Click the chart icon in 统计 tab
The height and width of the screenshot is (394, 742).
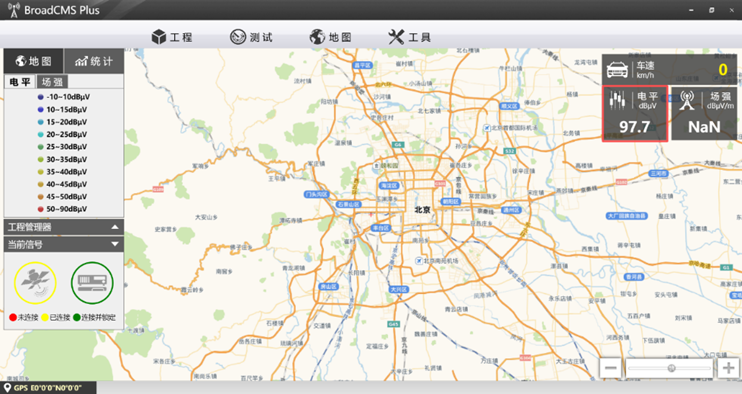[81, 61]
